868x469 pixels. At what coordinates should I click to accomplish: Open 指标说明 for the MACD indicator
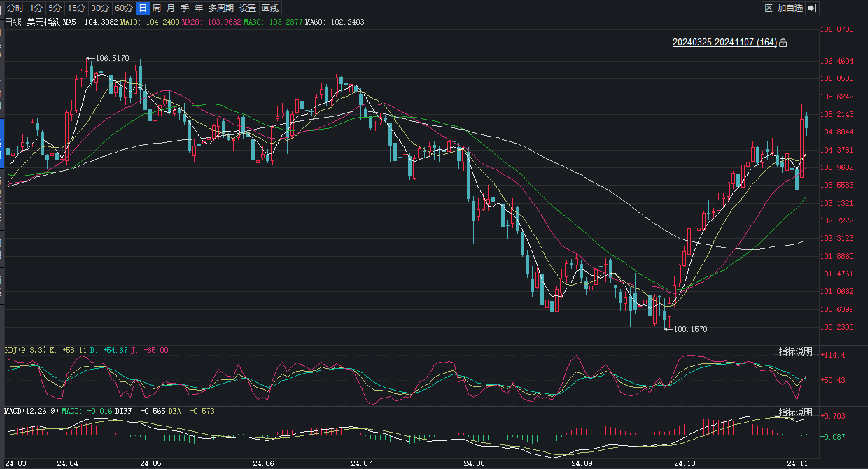pyautogui.click(x=796, y=412)
